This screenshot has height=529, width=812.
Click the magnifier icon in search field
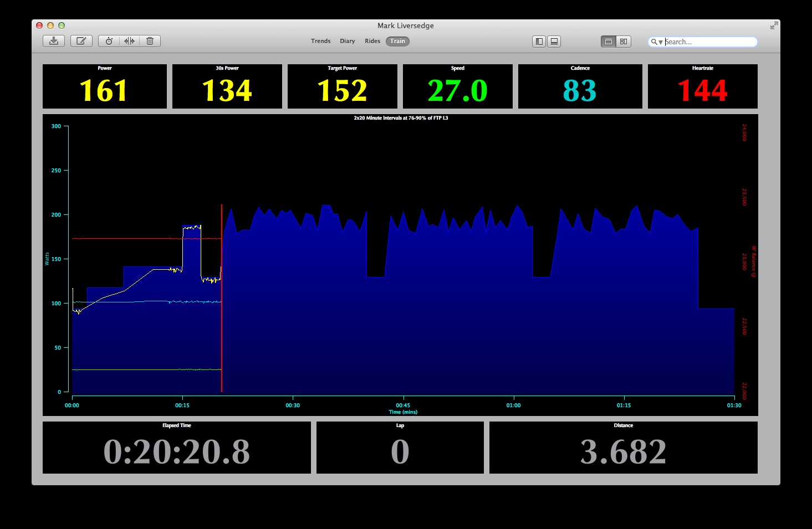click(x=654, y=42)
